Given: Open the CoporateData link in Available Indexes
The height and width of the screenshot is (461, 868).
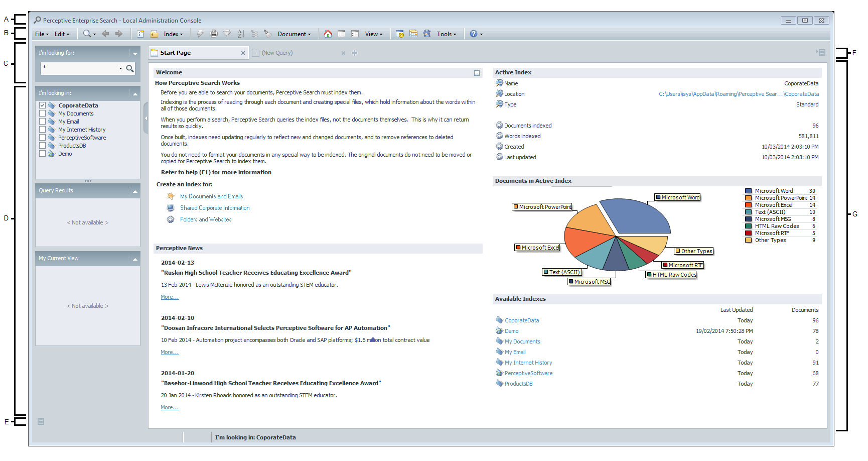Looking at the screenshot, I should pos(522,320).
